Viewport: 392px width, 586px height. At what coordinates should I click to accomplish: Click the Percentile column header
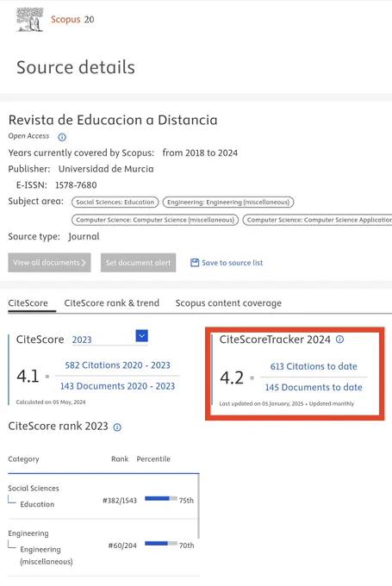153,459
